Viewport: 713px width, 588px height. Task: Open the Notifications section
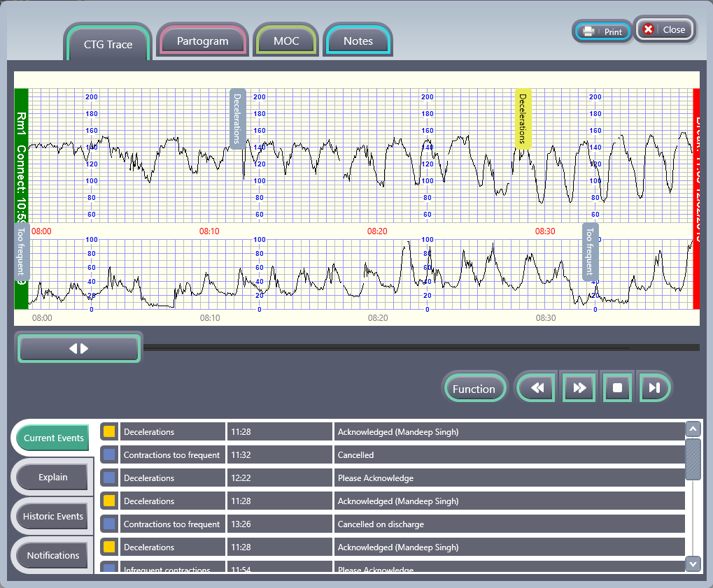tap(53, 555)
